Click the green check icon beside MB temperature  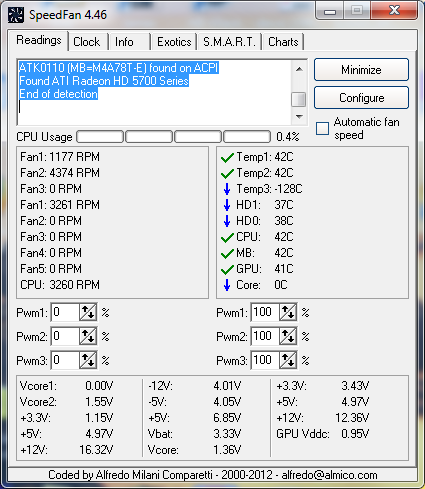click(x=227, y=253)
